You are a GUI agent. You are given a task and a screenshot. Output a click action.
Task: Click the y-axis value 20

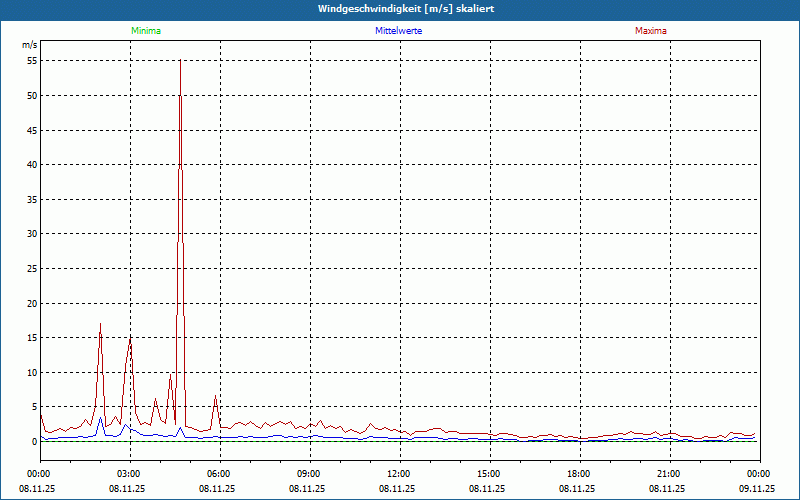pyautogui.click(x=32, y=303)
